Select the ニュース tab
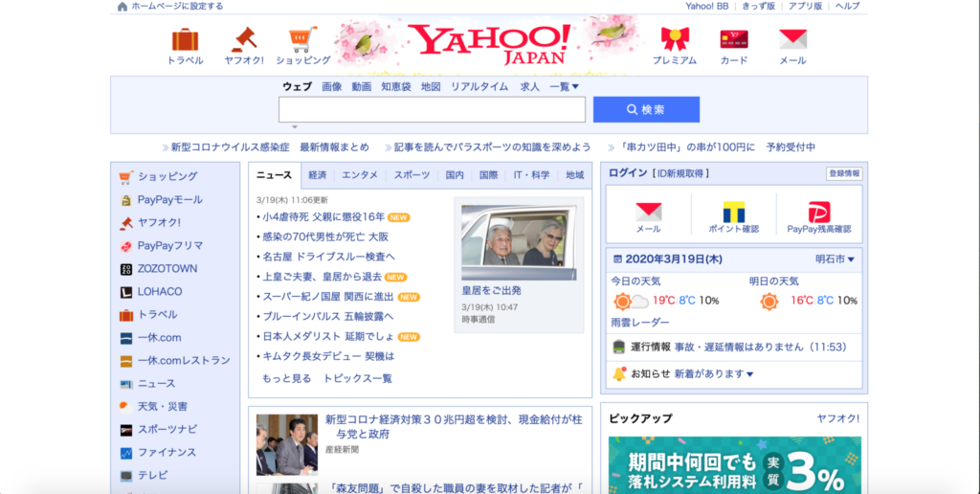980x494 pixels. [x=275, y=176]
